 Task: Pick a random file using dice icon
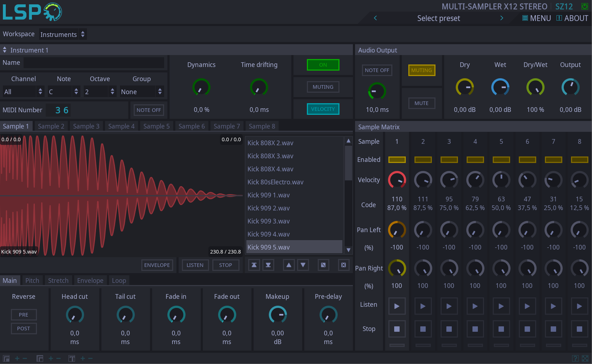point(323,265)
